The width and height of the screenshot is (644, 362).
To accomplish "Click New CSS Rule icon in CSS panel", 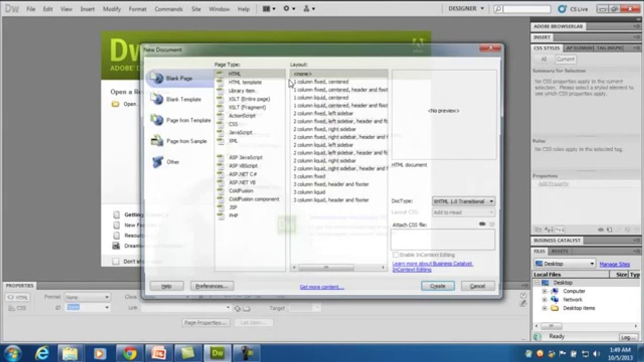I will tap(610, 229).
